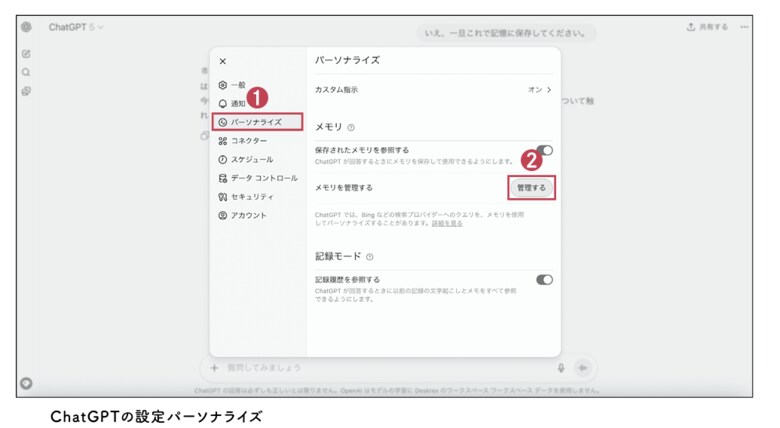The height and width of the screenshot is (428, 780).
Task: Open the データ コントロール settings tab
Action: pos(258,178)
